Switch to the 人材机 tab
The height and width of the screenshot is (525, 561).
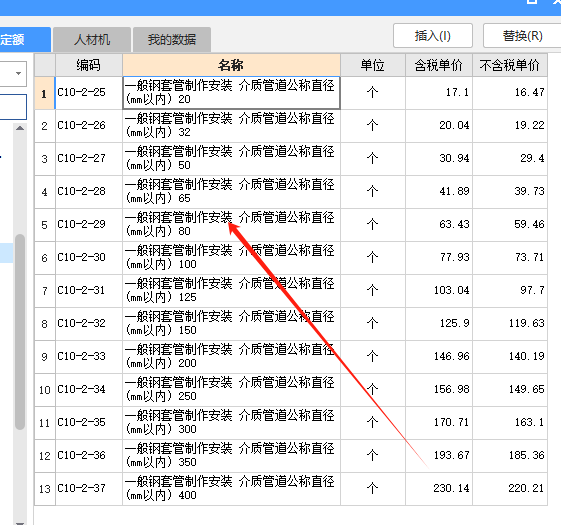pyautogui.click(x=92, y=39)
